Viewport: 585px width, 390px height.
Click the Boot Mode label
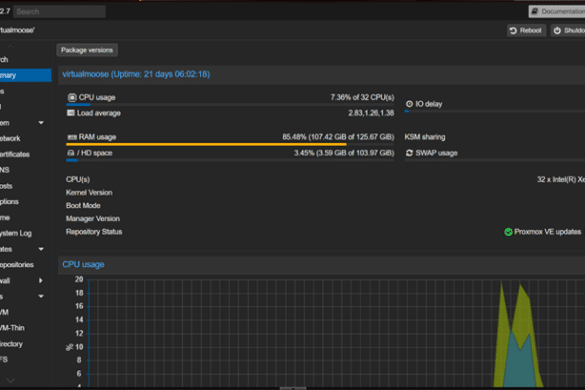pyautogui.click(x=83, y=206)
